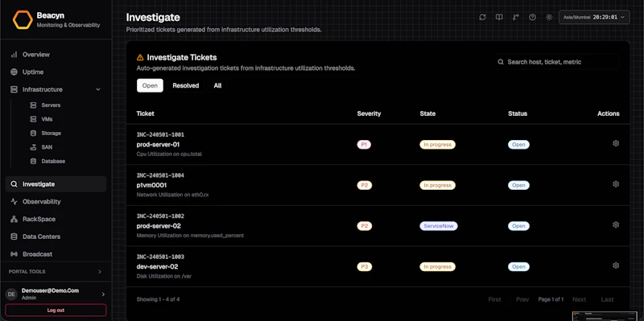Collapse the Infrastructure section chevron

click(98, 89)
